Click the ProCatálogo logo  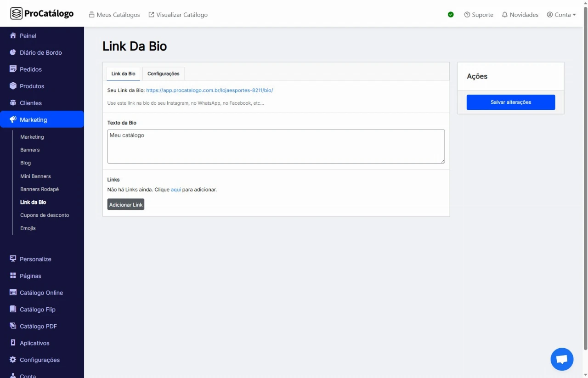[x=42, y=14]
